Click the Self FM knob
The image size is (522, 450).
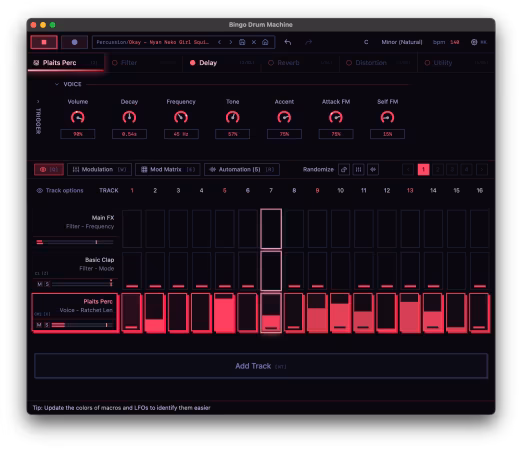(387, 117)
